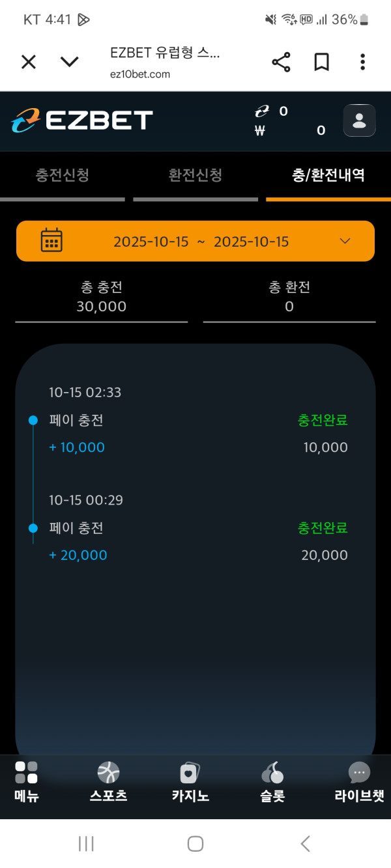The width and height of the screenshot is (391, 868).
Task: Switch to the 충전신청 tab
Action: coord(63,175)
